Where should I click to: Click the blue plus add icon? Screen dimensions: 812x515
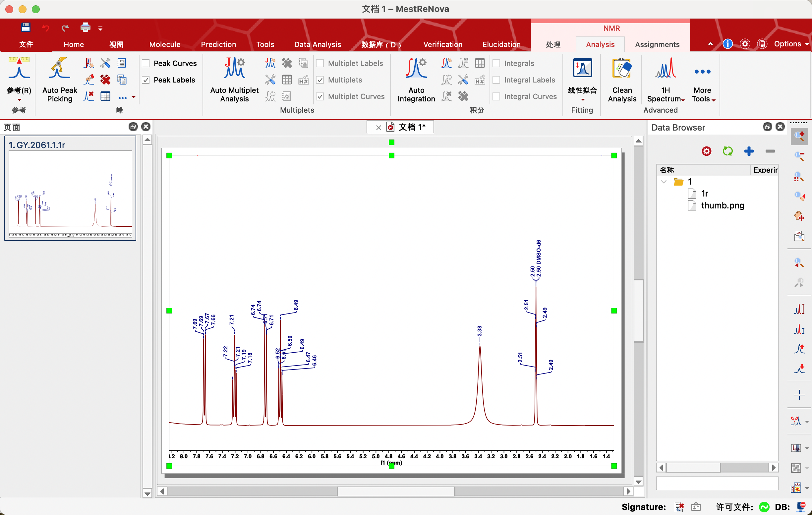click(749, 151)
